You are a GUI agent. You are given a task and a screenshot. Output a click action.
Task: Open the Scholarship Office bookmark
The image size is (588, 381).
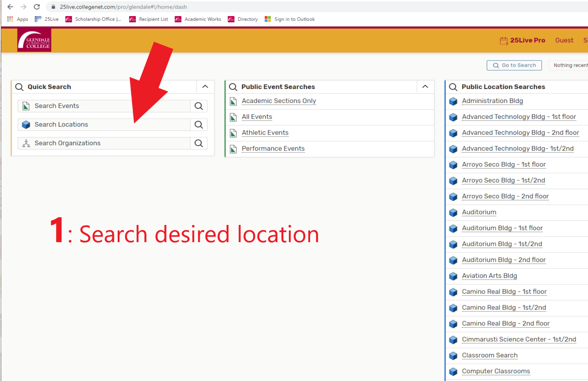click(x=93, y=19)
